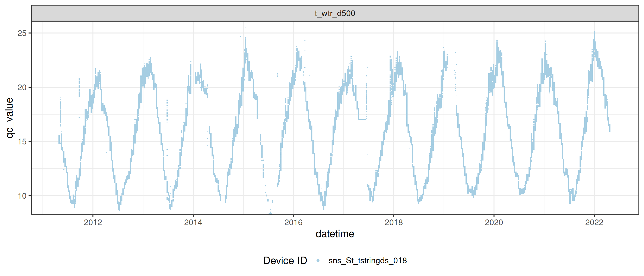The height and width of the screenshot is (276, 644).
Task: Click the qc_value y-axis title
Action: [x=9, y=118]
